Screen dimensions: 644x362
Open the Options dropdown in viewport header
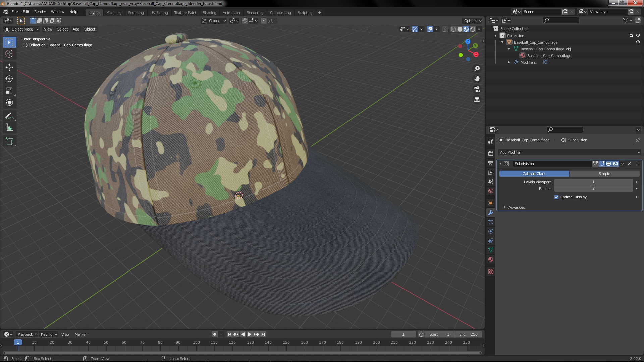click(x=473, y=21)
